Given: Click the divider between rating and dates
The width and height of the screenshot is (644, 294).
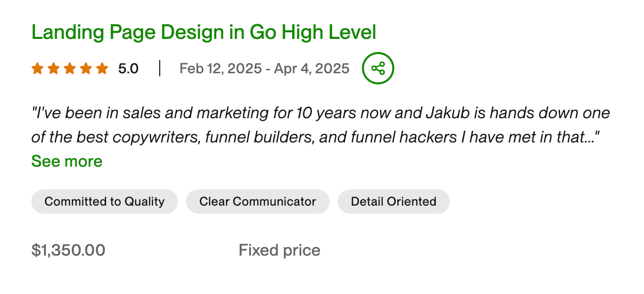Looking at the screenshot, I should [160, 68].
